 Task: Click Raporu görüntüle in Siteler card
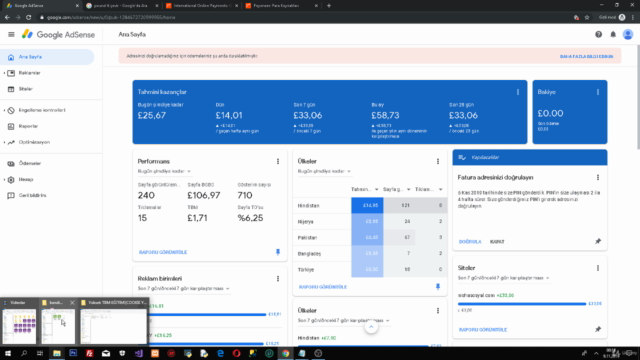point(483,330)
